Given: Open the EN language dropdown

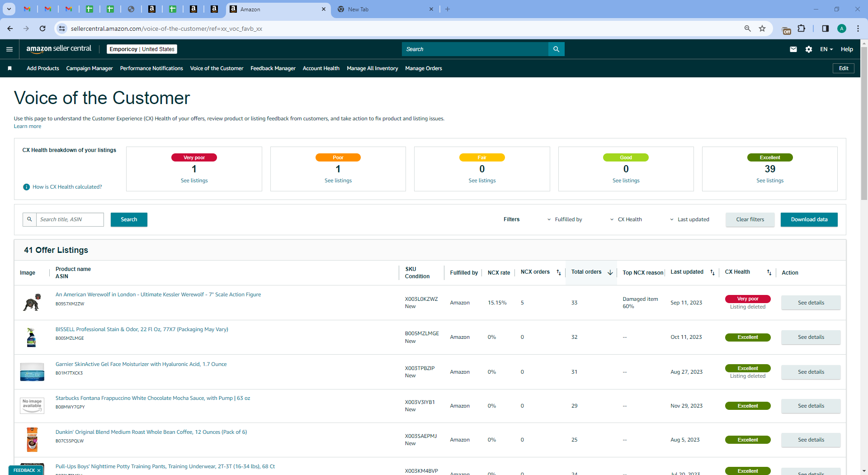Looking at the screenshot, I should click(x=826, y=49).
